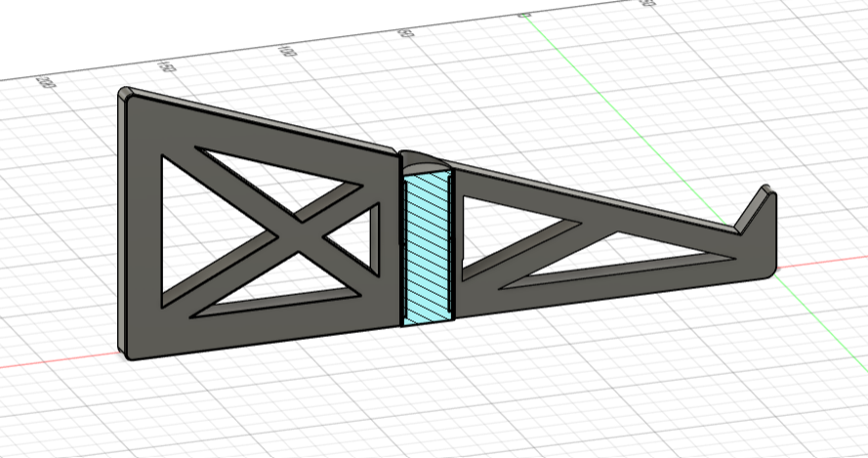Screen dimensions: 868x458
Task: Click the grid label "100"
Action: [288, 51]
